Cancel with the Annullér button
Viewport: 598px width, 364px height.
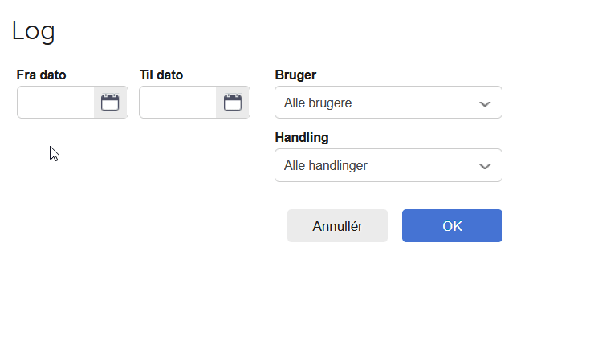(x=337, y=226)
